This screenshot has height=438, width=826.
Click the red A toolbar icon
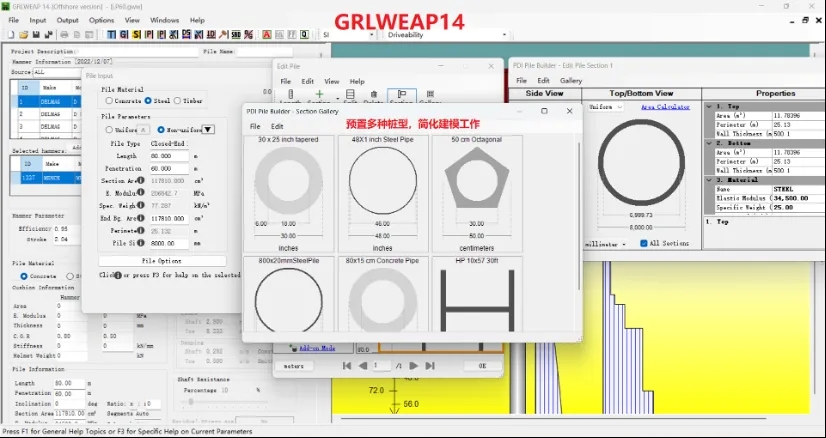click(266, 34)
